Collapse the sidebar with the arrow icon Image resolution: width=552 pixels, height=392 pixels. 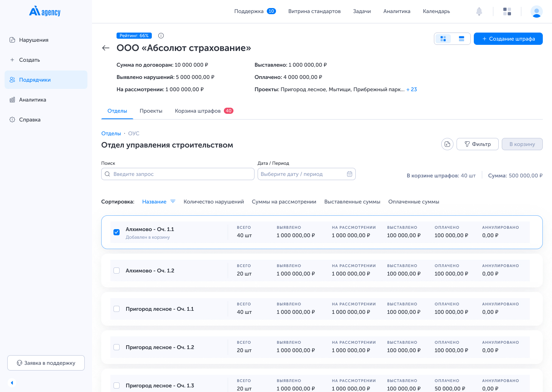pyautogui.click(x=12, y=382)
